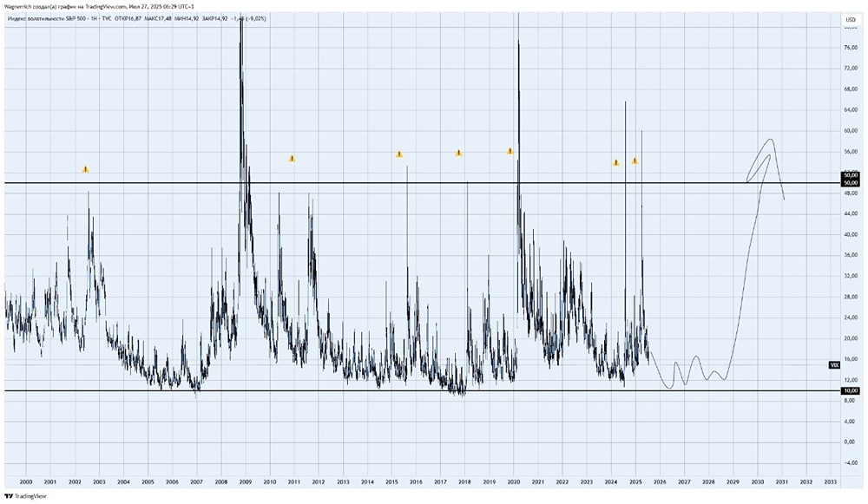The image size is (868, 504).
Task: Click the black 10,00 price level label
Action: (852, 391)
